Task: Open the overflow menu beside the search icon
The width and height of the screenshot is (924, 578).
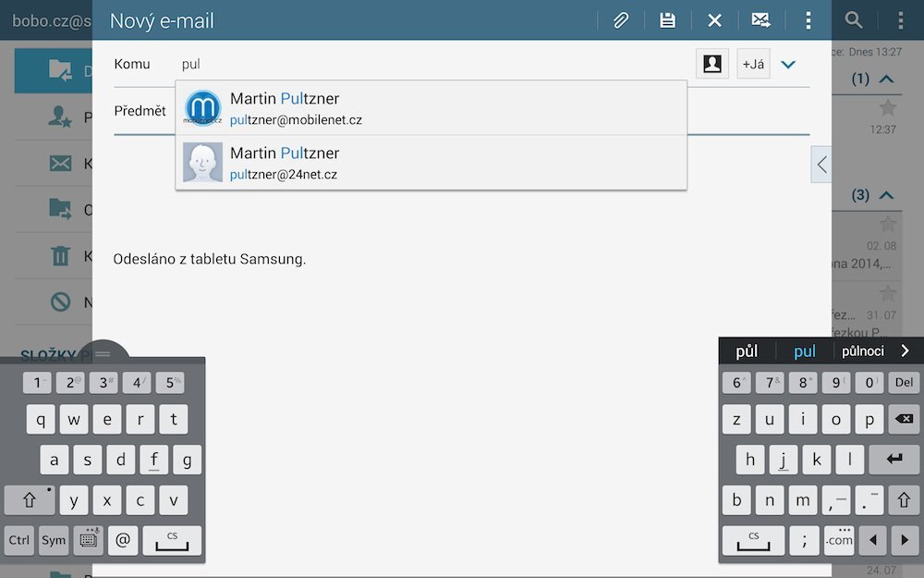Action: point(900,19)
